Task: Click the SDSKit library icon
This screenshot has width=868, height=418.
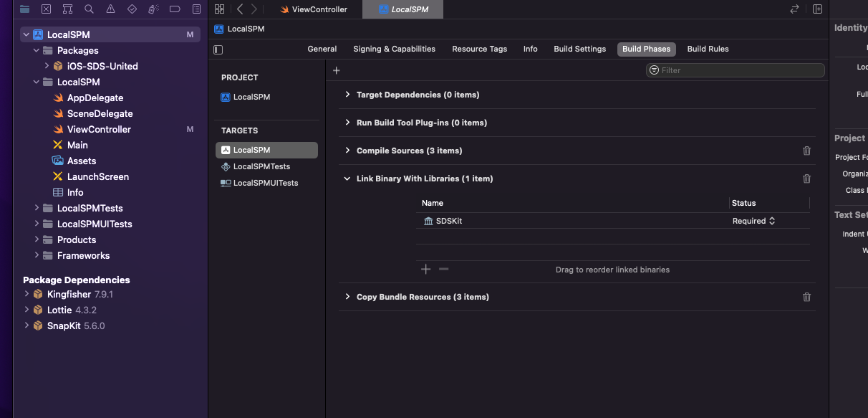Action: (428, 221)
